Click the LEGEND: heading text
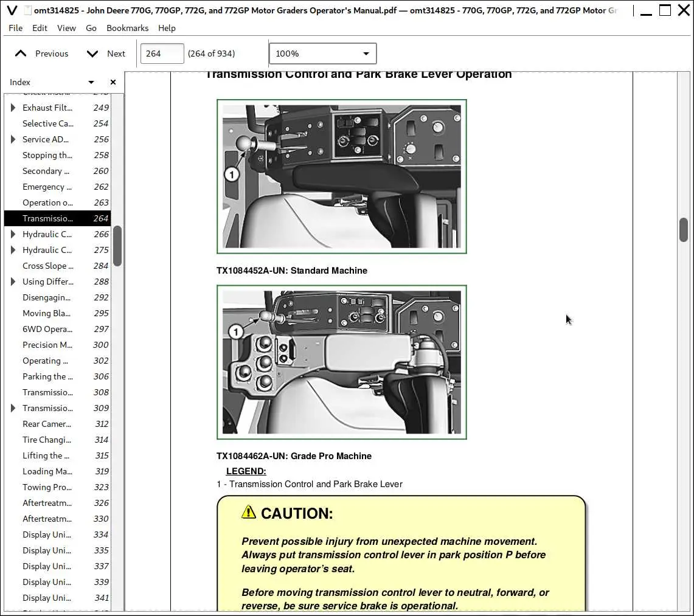This screenshot has height=616, width=694. (246, 471)
